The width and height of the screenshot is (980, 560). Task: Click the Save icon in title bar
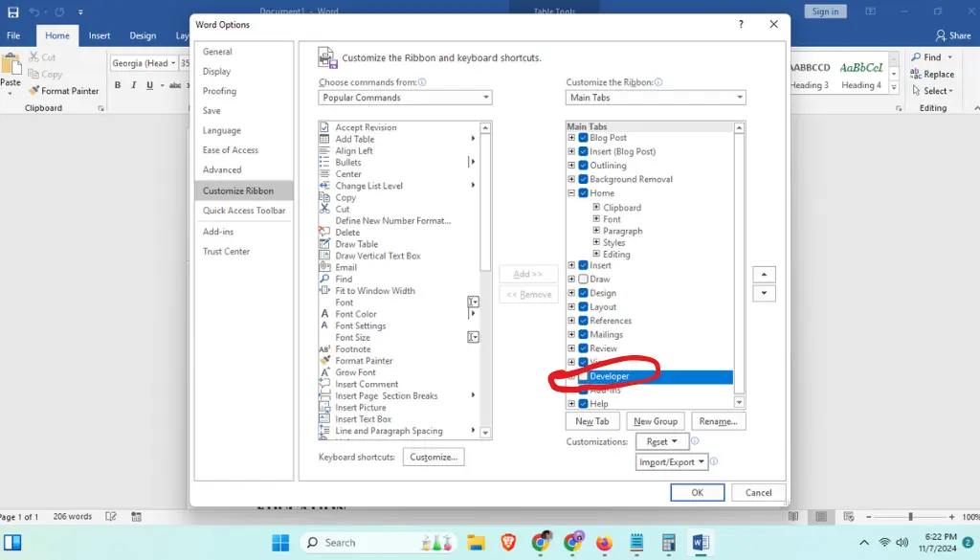(x=12, y=11)
